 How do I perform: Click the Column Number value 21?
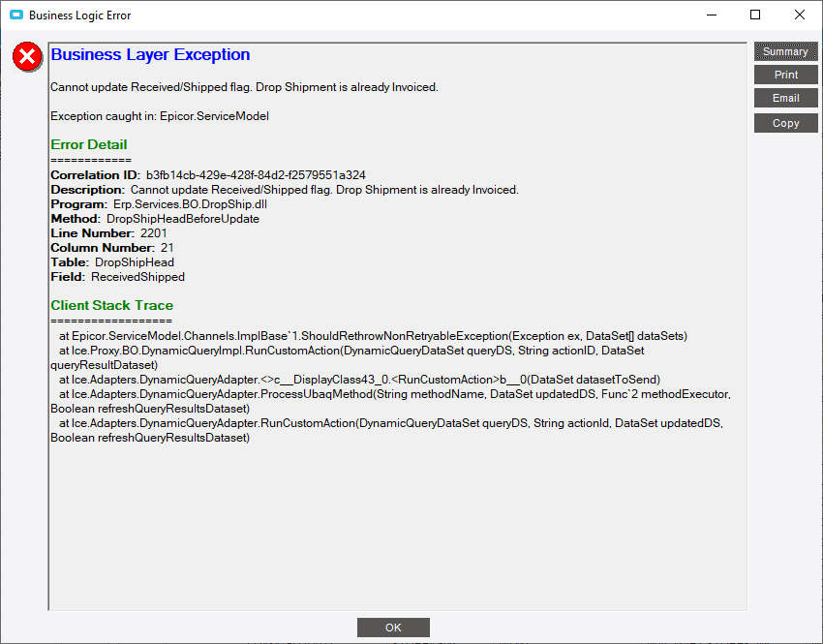pyautogui.click(x=167, y=248)
